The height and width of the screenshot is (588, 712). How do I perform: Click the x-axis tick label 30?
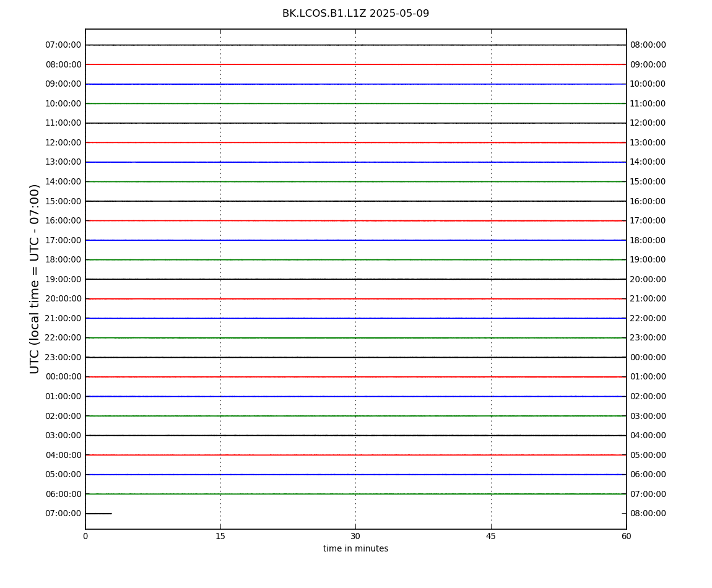[x=355, y=536]
